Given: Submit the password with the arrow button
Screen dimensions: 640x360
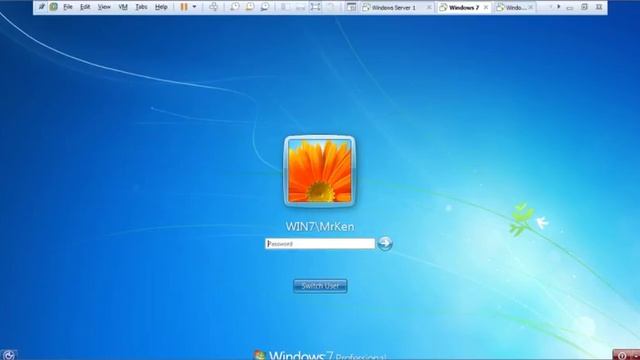Looking at the screenshot, I should [384, 243].
